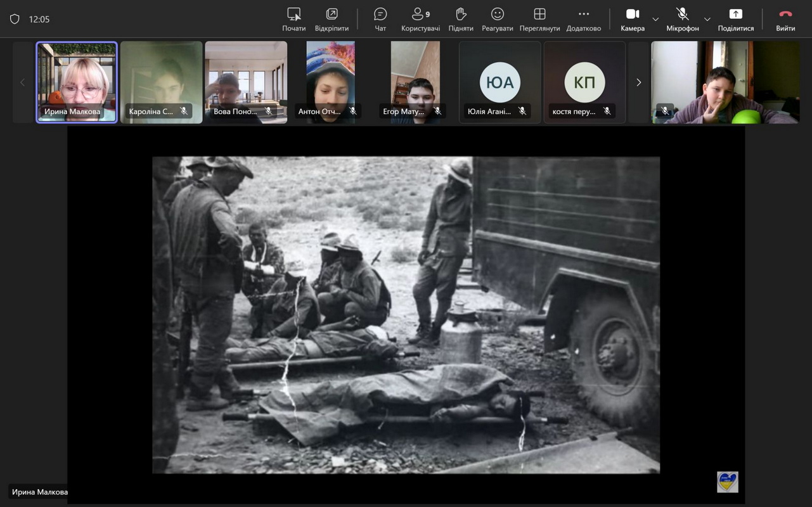Toggle the Камера on or off
Image resolution: width=812 pixels, height=507 pixels.
pyautogui.click(x=632, y=19)
